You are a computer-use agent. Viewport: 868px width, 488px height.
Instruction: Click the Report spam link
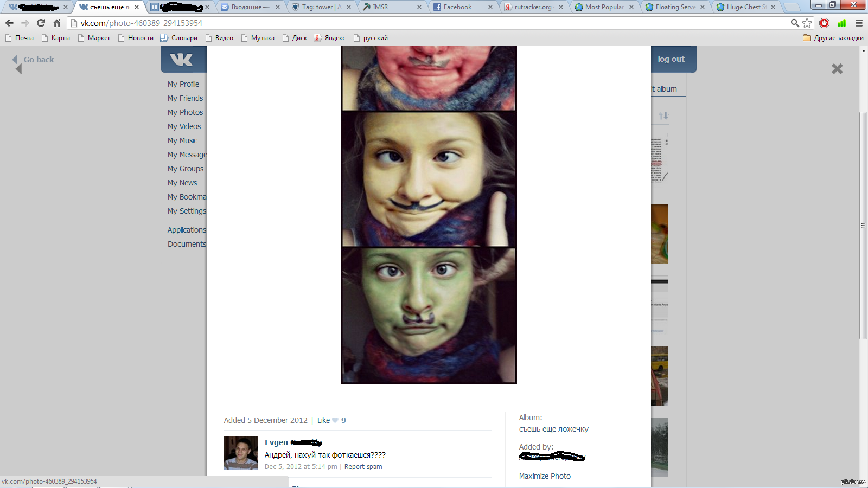point(363,467)
